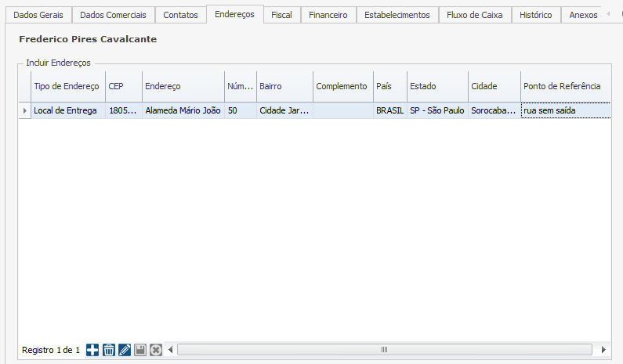This screenshot has height=364, width=623.
Task: Click the Ponto de Referência column header
Action: (x=562, y=86)
